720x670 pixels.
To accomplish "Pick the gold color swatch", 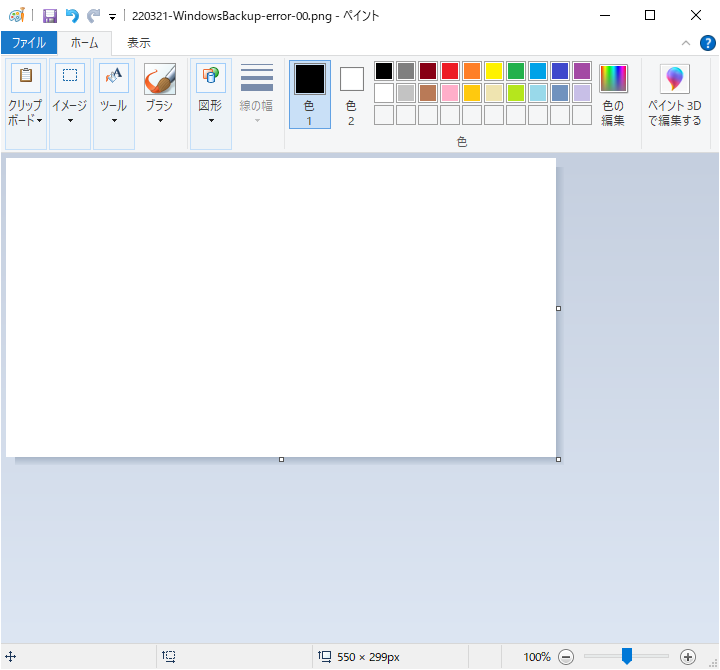I will point(472,93).
